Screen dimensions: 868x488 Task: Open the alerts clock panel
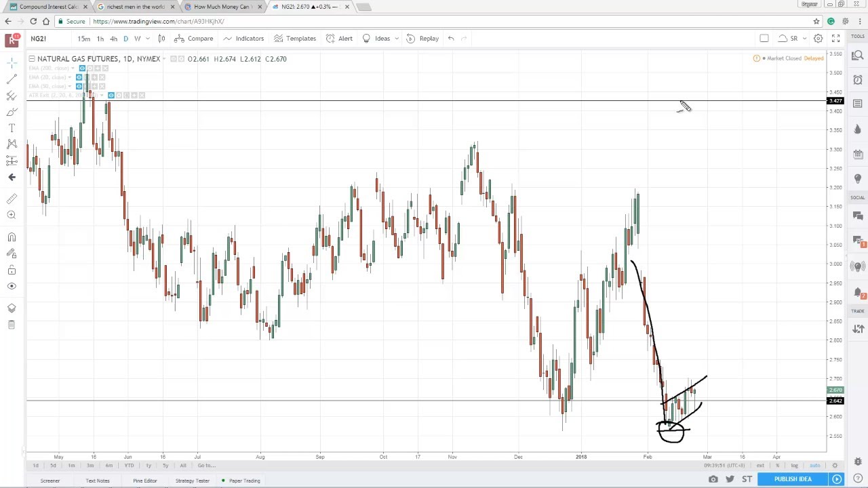point(858,80)
